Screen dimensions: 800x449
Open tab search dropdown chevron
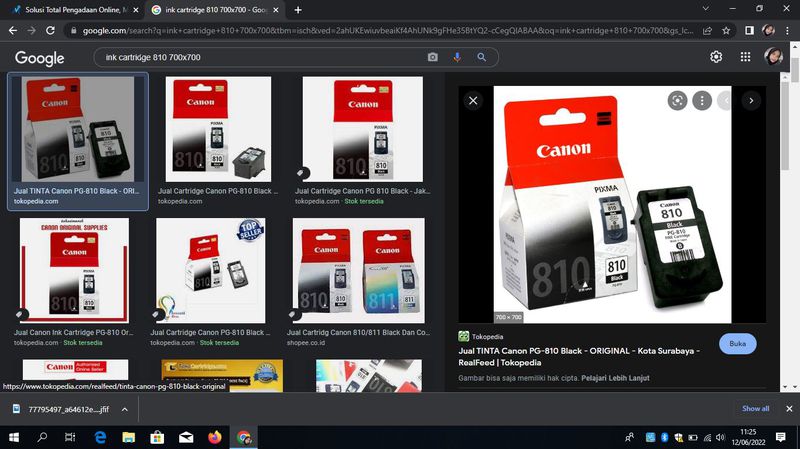(x=706, y=9)
